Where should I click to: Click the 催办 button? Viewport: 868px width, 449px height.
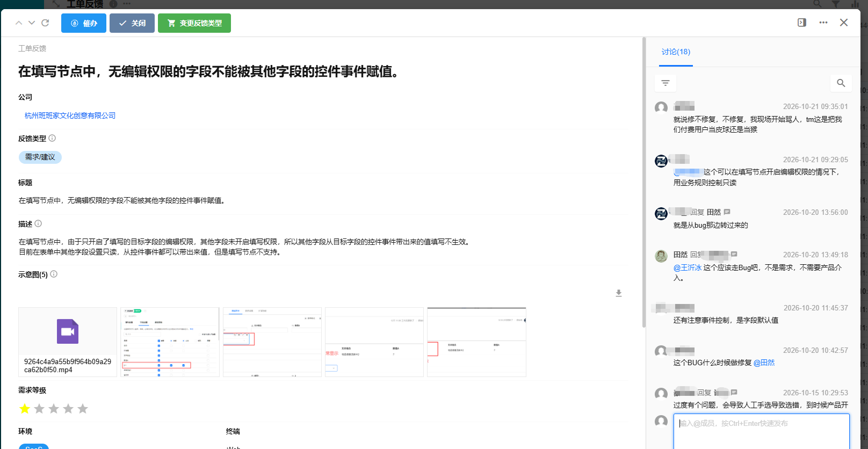(84, 23)
